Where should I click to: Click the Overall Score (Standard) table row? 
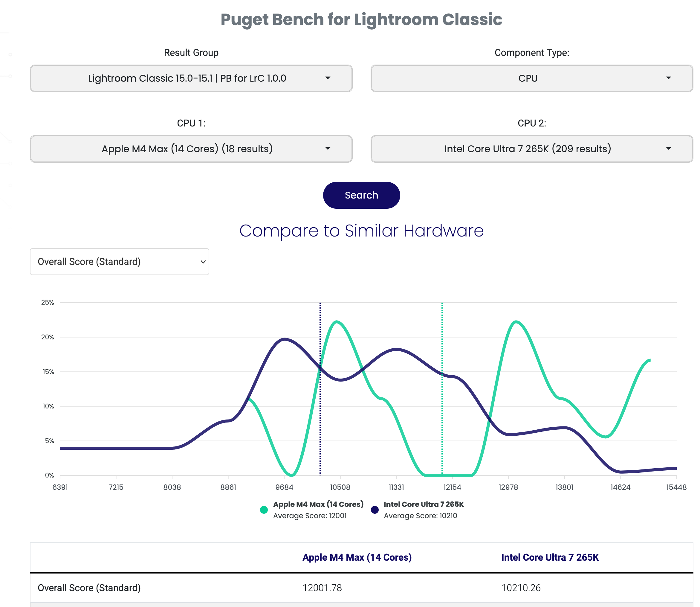89,588
